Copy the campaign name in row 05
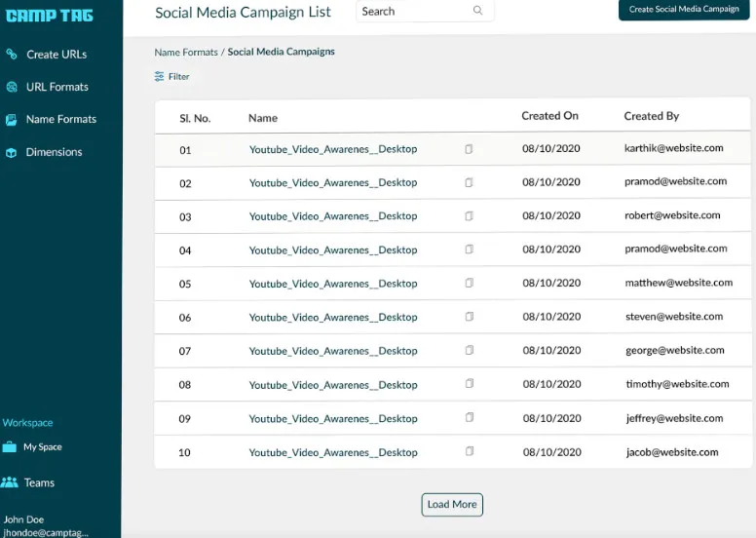The height and width of the screenshot is (538, 756). 469,284
